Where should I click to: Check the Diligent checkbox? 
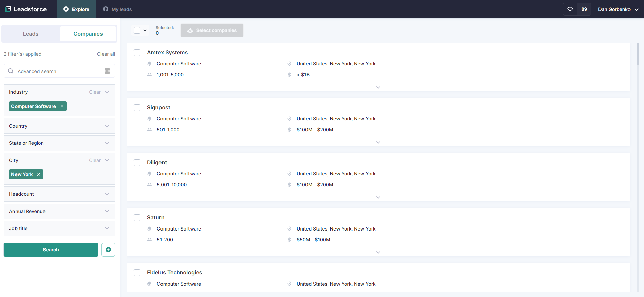click(137, 163)
